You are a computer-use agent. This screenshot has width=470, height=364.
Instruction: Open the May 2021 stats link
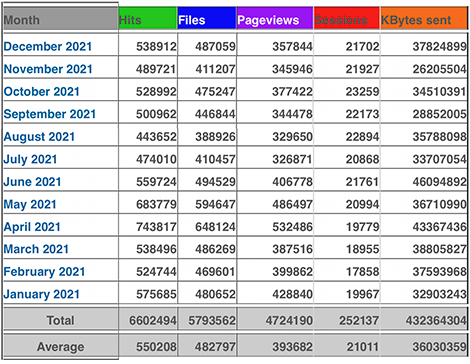[x=30, y=204]
